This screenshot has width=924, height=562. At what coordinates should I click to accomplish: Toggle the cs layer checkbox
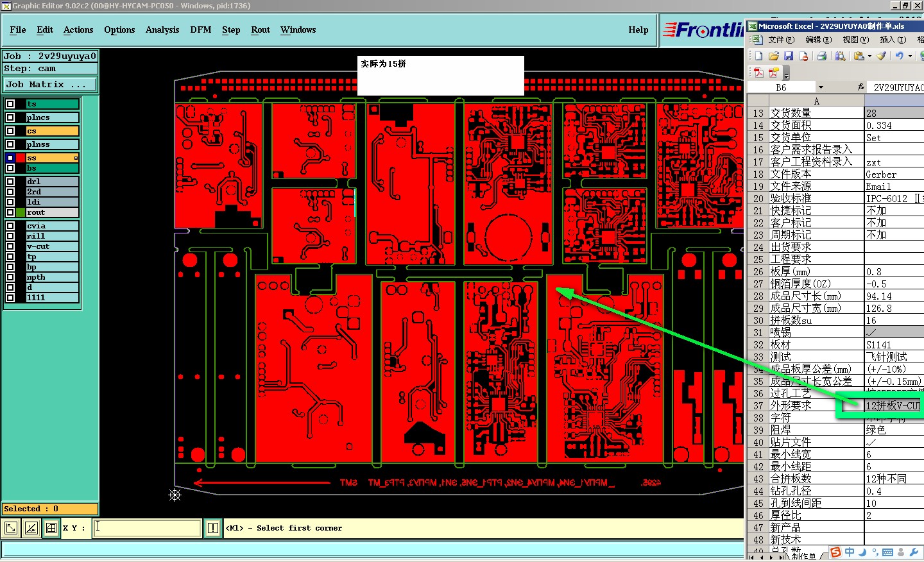click(x=10, y=131)
